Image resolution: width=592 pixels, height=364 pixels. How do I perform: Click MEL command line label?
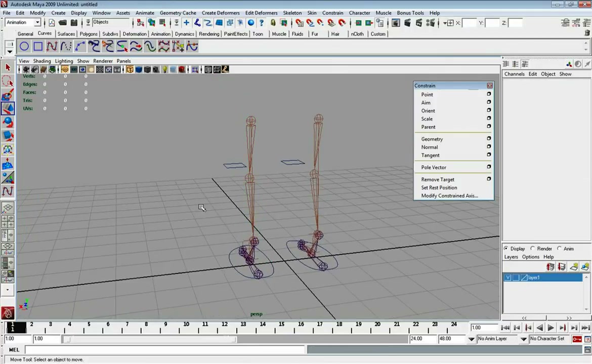tap(14, 350)
